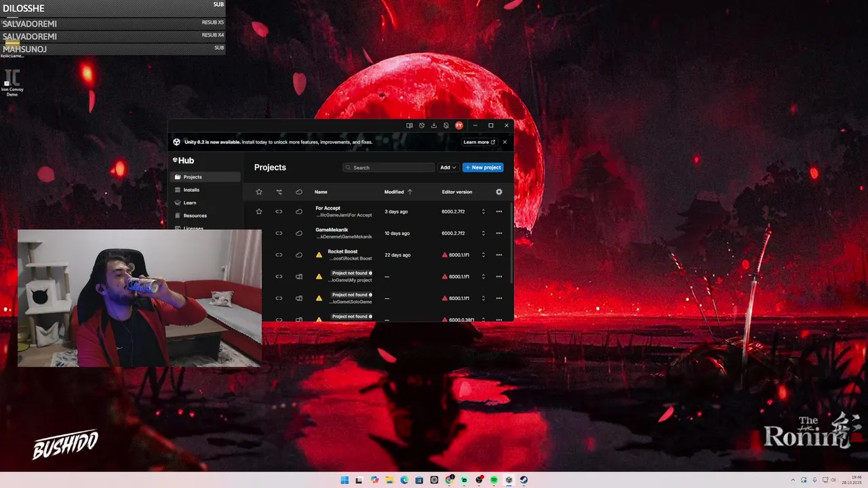Open Learn in the Hub sidebar
The height and width of the screenshot is (488, 868).
pos(205,203)
